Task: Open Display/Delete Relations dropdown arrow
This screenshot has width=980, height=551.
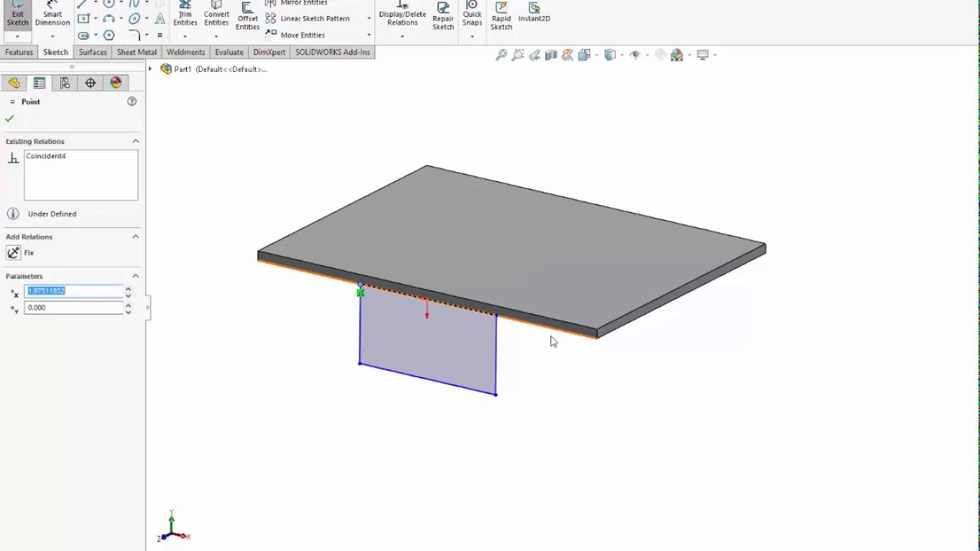Action: click(x=402, y=36)
